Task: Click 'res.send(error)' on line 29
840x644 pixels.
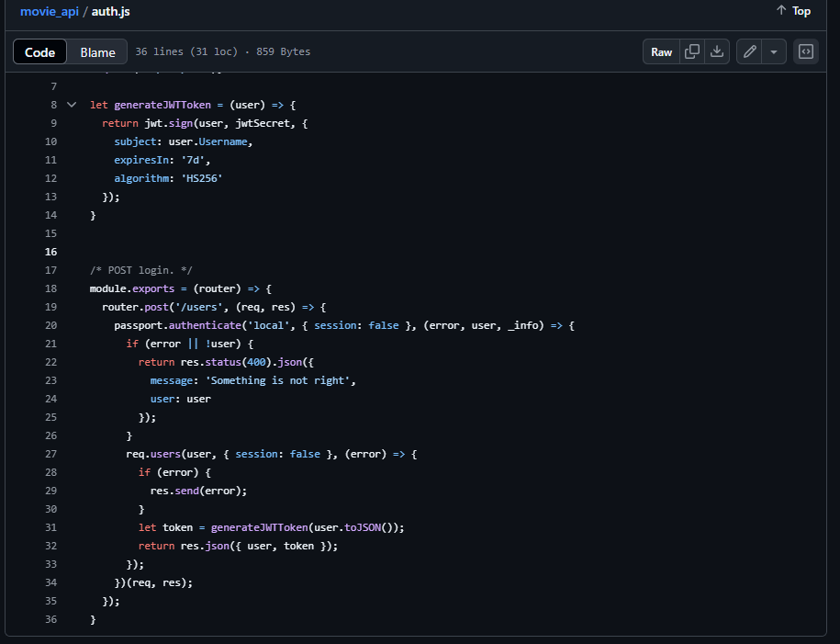Action: click(x=196, y=491)
